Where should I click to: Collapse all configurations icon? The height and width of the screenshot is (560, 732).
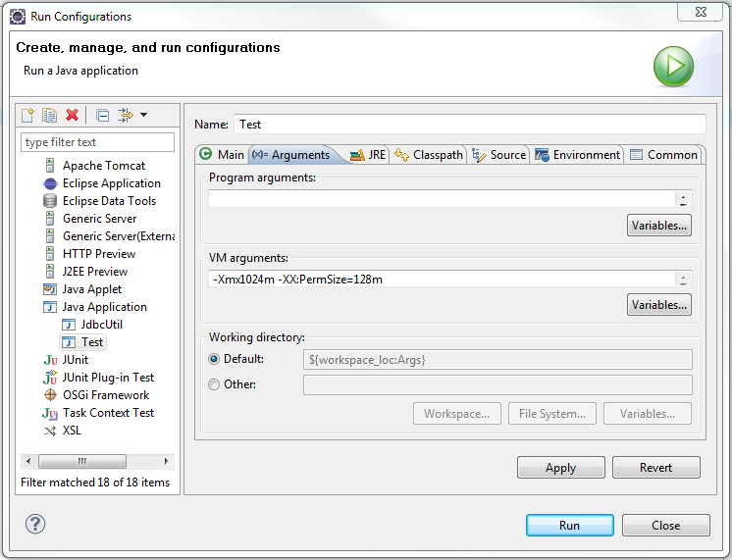(102, 115)
